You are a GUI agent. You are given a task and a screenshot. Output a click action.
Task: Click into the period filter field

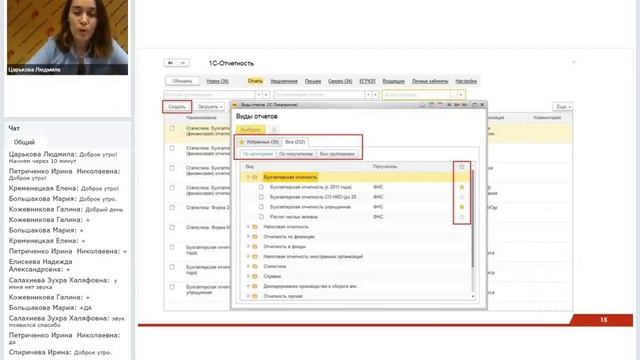pos(416,95)
